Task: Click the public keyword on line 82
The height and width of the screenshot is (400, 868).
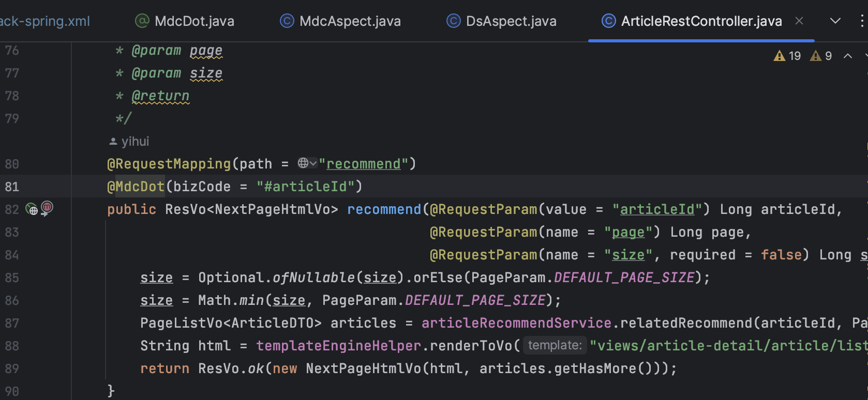Action: pos(132,209)
